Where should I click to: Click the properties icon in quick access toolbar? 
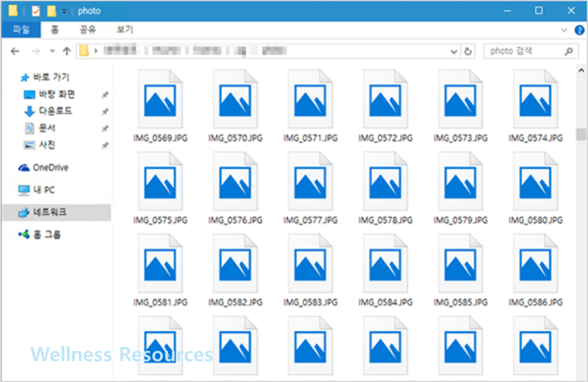pyautogui.click(x=36, y=11)
